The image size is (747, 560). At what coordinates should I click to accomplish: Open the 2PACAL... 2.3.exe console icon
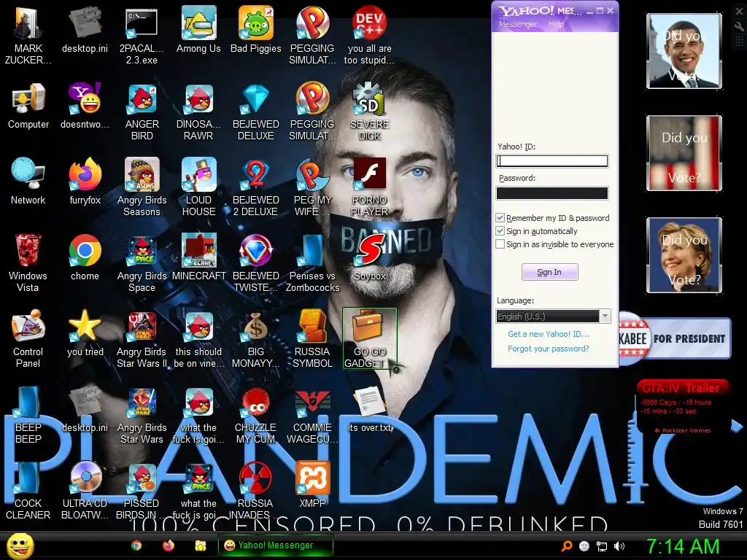click(x=142, y=36)
